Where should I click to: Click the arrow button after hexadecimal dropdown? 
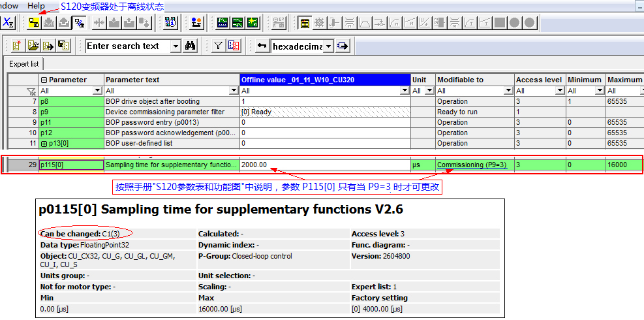(343, 46)
